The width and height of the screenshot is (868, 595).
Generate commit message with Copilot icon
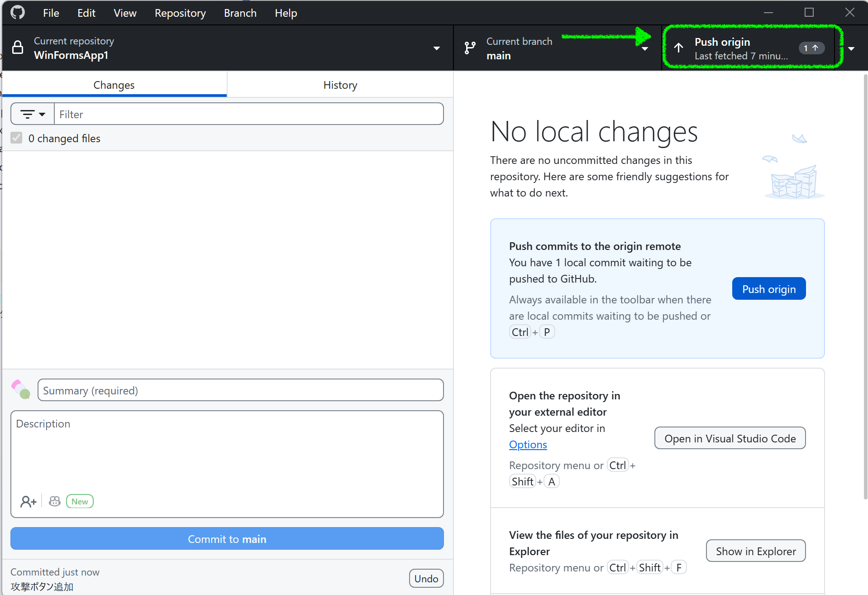pyautogui.click(x=55, y=501)
